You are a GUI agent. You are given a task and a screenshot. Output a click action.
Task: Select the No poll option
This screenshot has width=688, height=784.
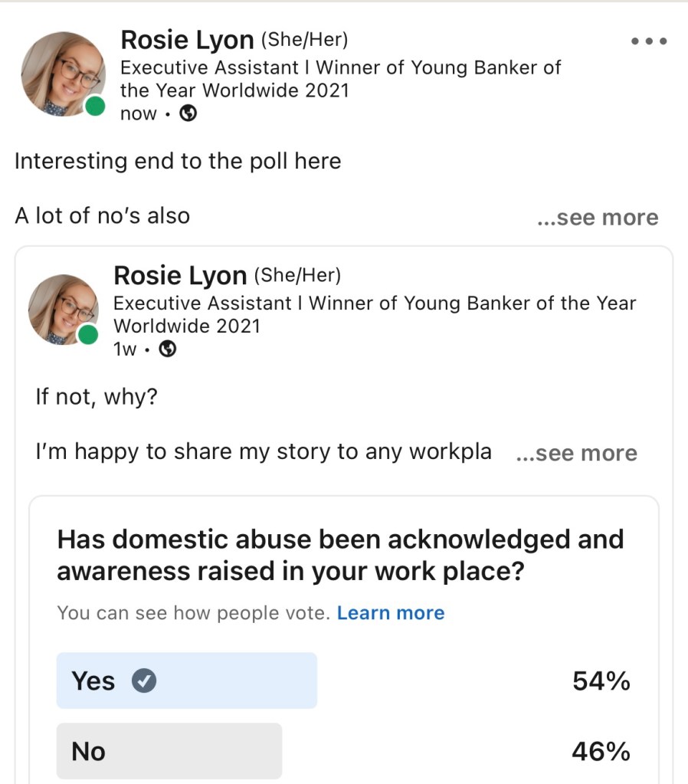(x=169, y=751)
